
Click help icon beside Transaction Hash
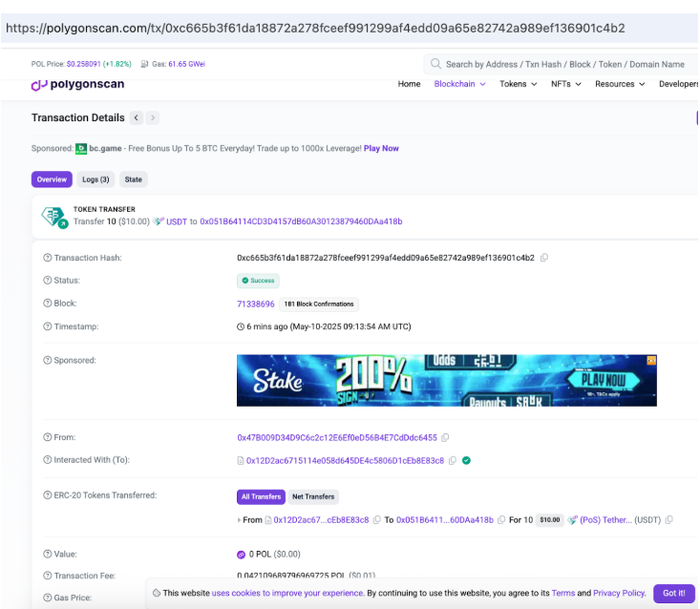(48, 258)
